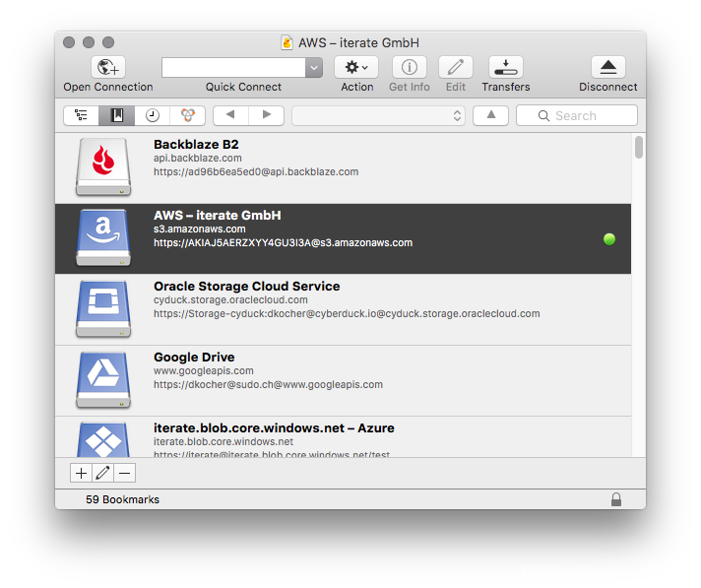Click the Open Connection label
The height and width of the screenshot is (588, 701).
click(108, 87)
